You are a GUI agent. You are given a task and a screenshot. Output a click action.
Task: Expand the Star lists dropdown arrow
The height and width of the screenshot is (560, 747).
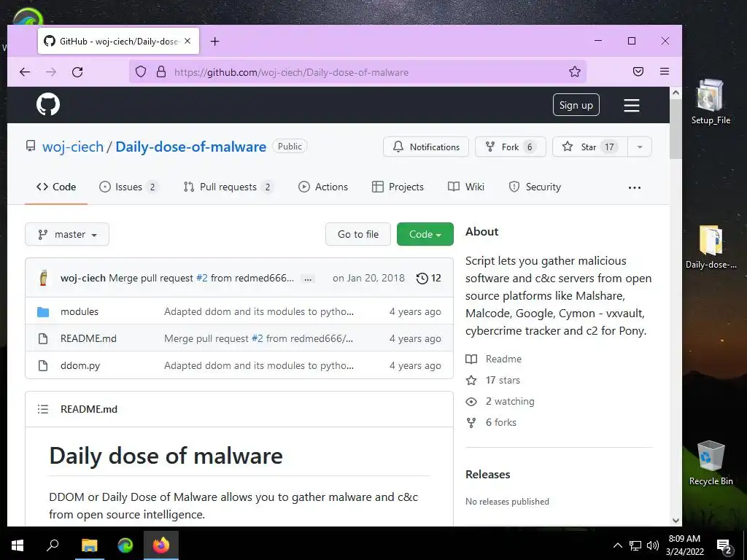(640, 147)
